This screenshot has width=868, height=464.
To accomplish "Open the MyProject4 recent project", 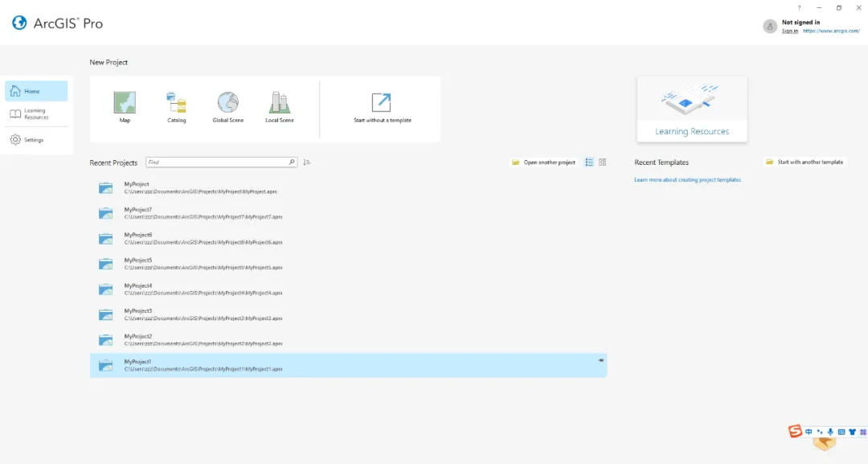I will [348, 289].
